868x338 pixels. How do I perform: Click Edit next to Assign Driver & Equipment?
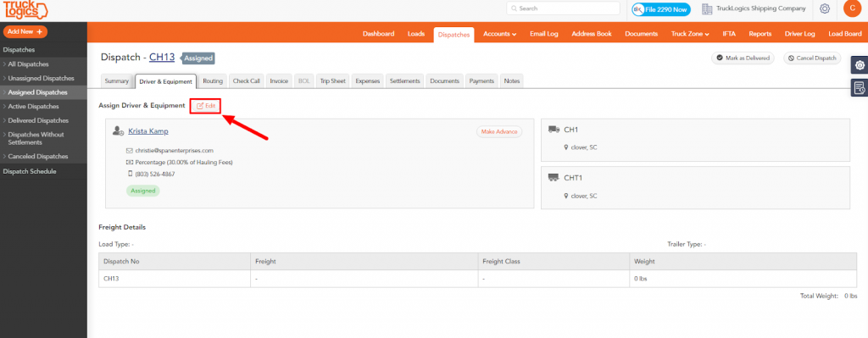pos(205,106)
